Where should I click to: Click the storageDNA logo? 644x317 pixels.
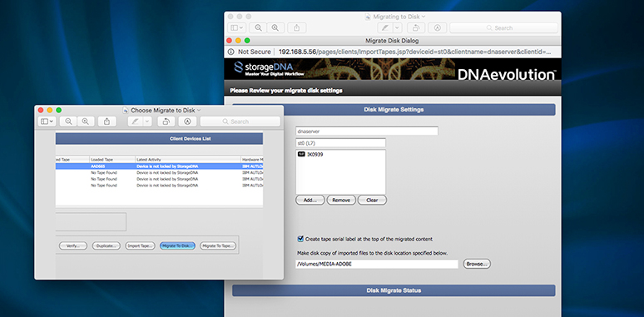pyautogui.click(x=269, y=69)
